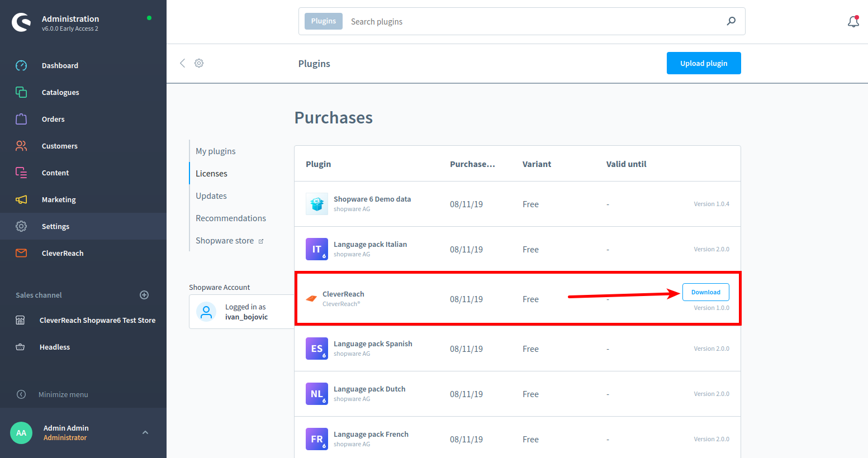Click the Upload plugin button
Screen dimensions: 868x458
click(x=704, y=63)
